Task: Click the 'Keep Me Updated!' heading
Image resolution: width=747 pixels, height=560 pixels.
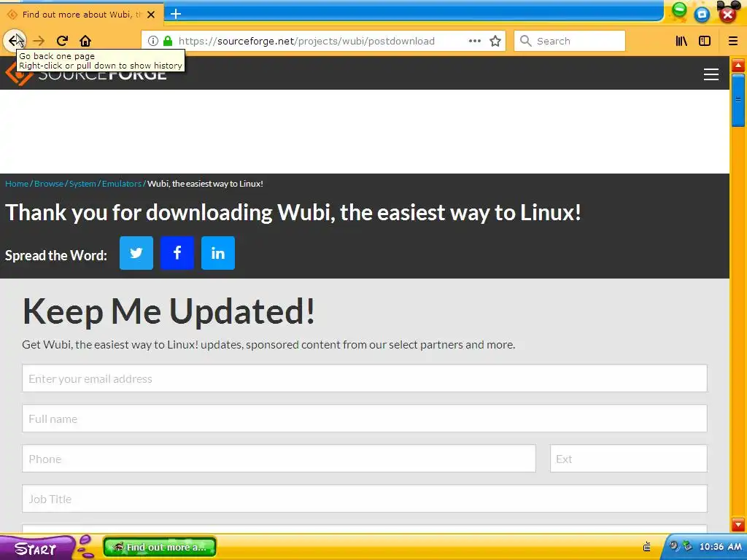Action: [x=169, y=311]
